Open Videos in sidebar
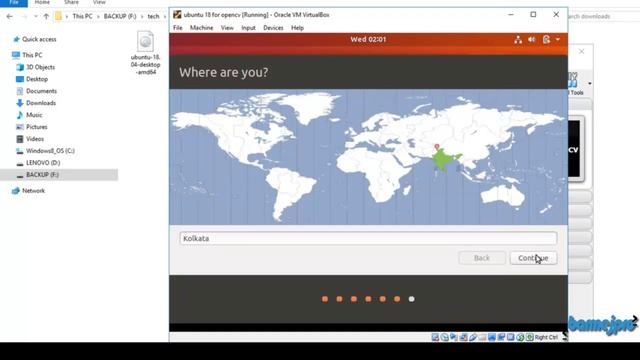 tap(35, 139)
